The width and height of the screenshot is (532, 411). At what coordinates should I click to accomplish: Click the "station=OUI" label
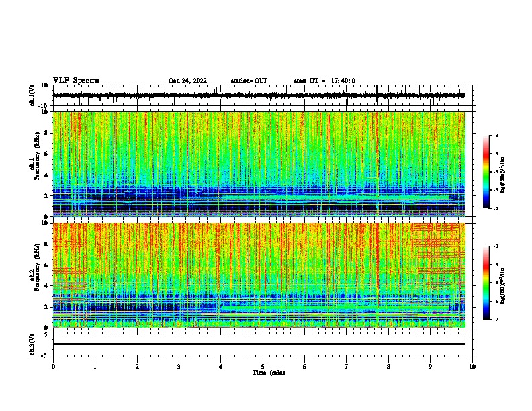(x=249, y=81)
